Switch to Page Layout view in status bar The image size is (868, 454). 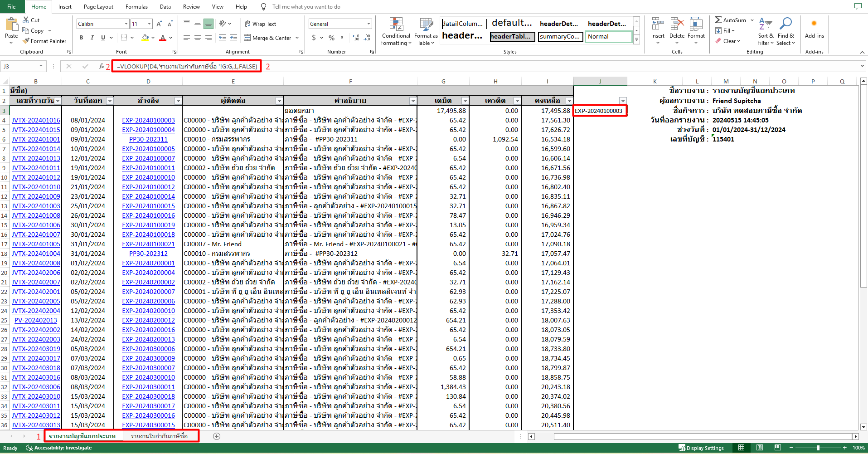759,448
